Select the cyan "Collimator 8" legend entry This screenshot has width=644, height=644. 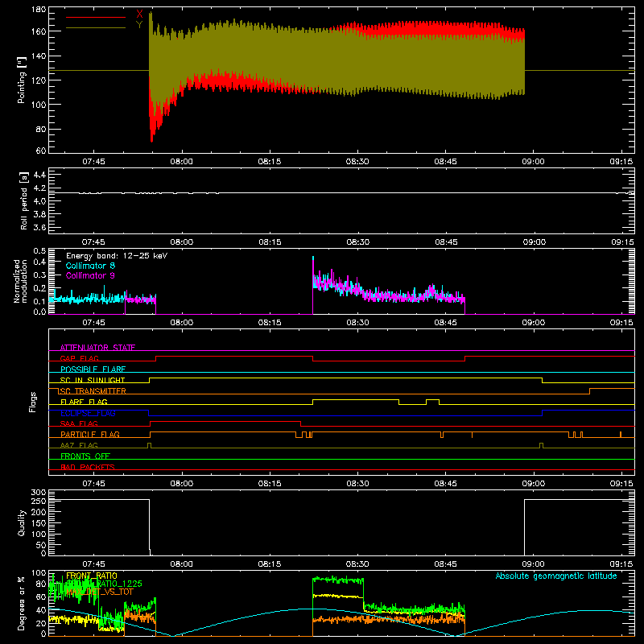[x=90, y=266]
